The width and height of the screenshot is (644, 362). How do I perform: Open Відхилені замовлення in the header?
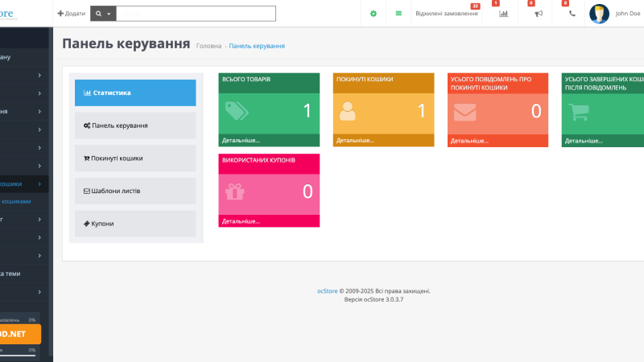tap(447, 14)
